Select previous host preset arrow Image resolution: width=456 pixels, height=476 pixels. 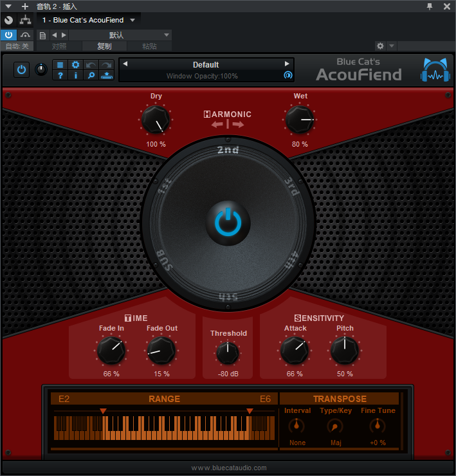[54, 35]
